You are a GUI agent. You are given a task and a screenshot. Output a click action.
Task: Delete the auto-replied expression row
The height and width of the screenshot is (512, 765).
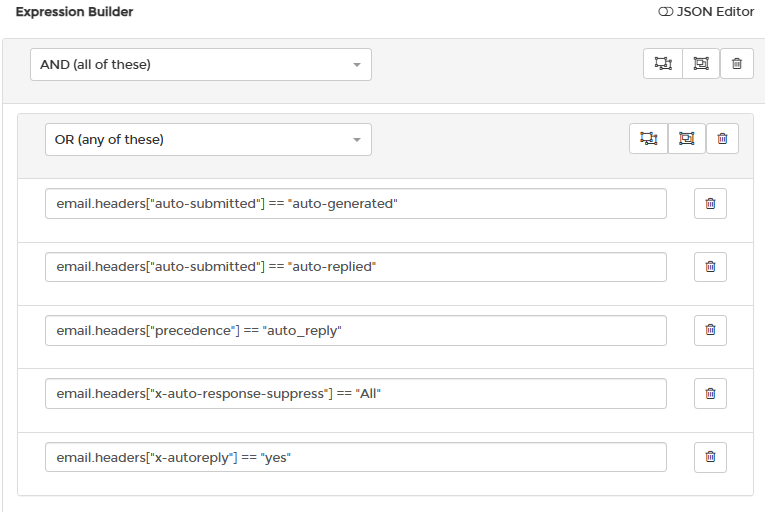tap(710, 266)
